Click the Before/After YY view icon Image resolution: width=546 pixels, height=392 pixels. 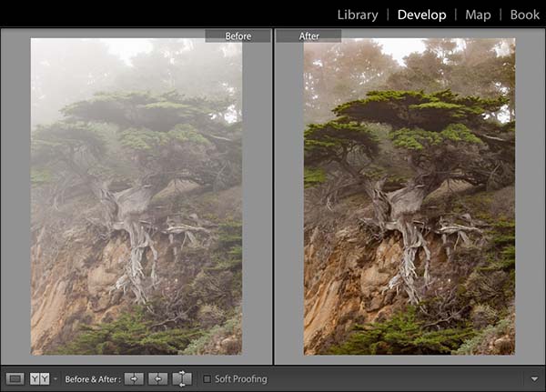click(39, 378)
